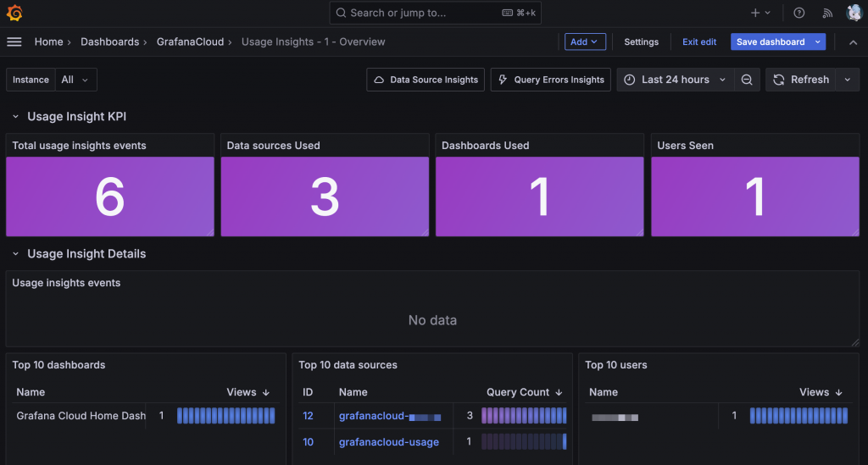868x465 pixels.
Task: Click Usage Insights - 1 - Overview breadcrumb
Action: click(314, 42)
